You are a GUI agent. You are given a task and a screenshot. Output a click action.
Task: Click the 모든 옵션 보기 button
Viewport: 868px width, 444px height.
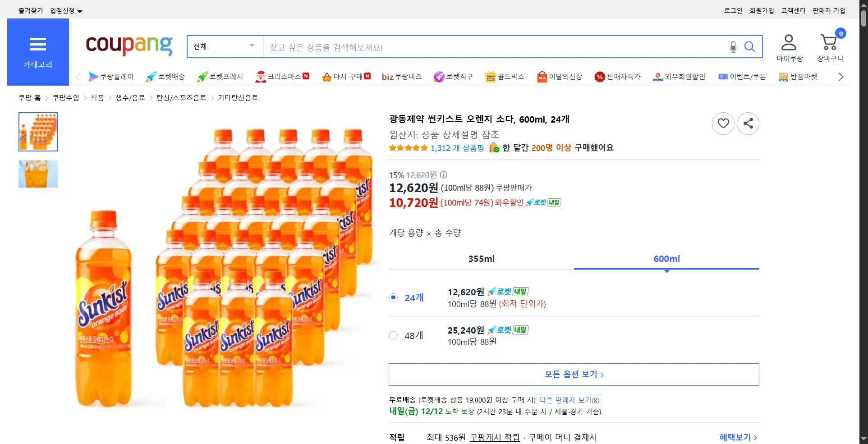click(x=574, y=375)
